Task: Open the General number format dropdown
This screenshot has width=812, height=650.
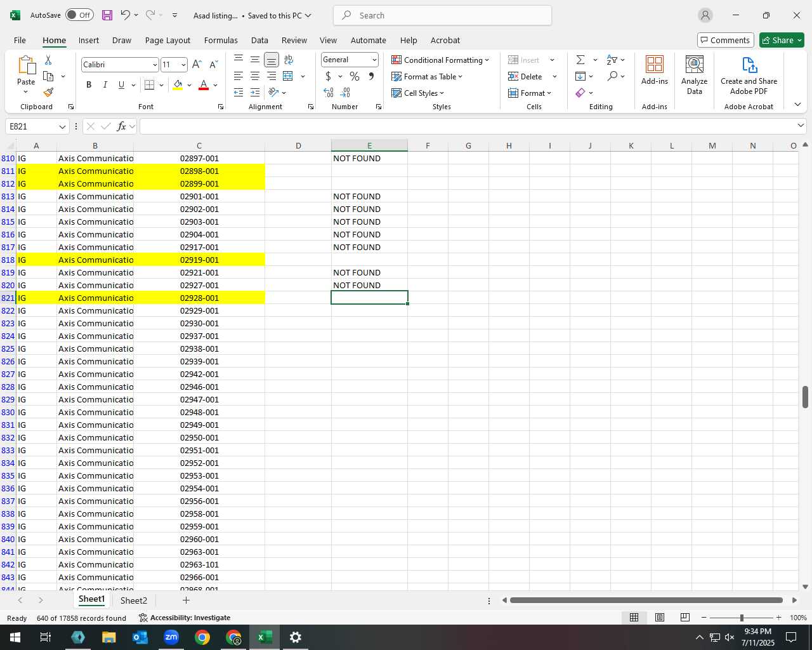Action: 374,60
